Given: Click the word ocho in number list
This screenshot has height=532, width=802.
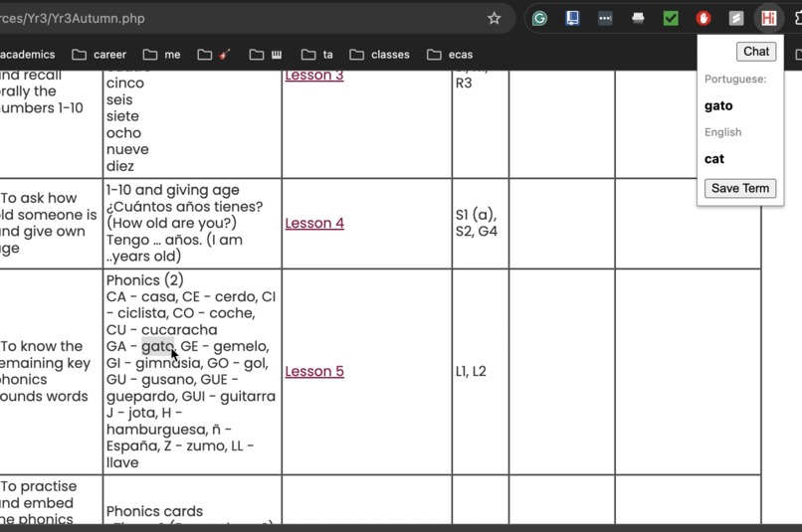Looking at the screenshot, I should [123, 133].
